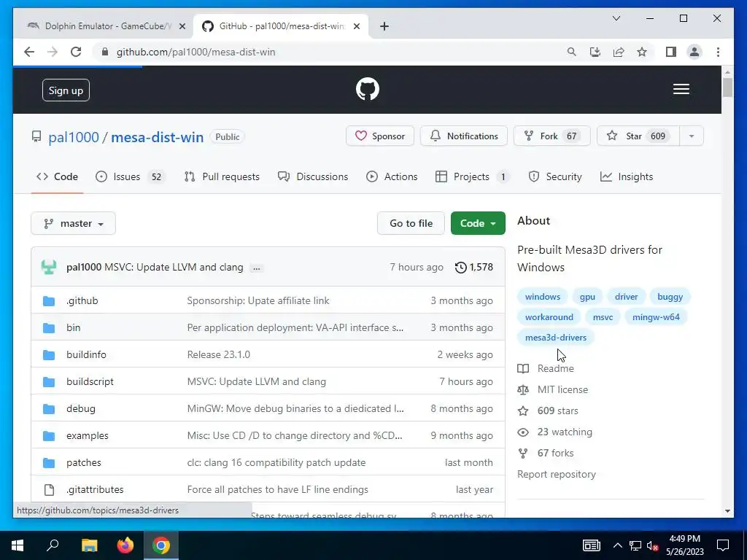747x560 pixels.
Task: Open the Discussions tab
Action: pyautogui.click(x=313, y=176)
